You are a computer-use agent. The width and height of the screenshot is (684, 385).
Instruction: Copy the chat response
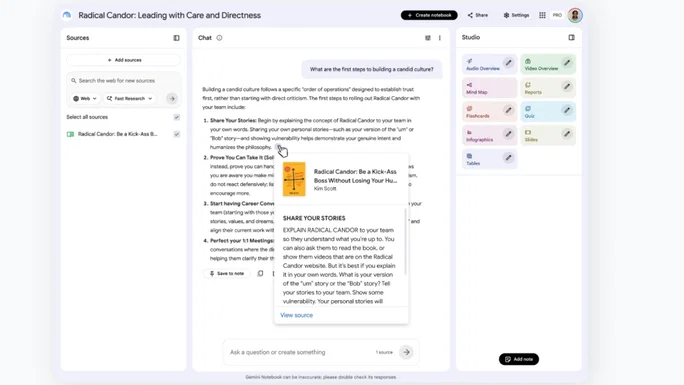[x=260, y=273]
